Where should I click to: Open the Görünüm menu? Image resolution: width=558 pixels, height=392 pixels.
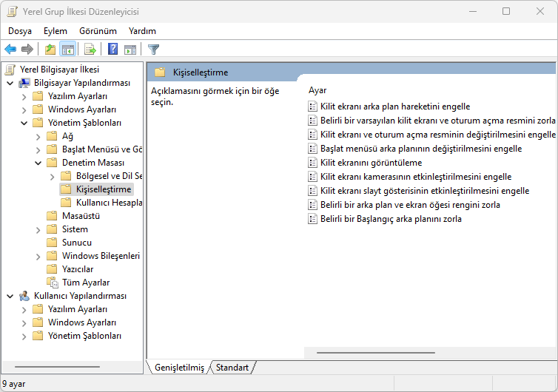pyautogui.click(x=98, y=31)
